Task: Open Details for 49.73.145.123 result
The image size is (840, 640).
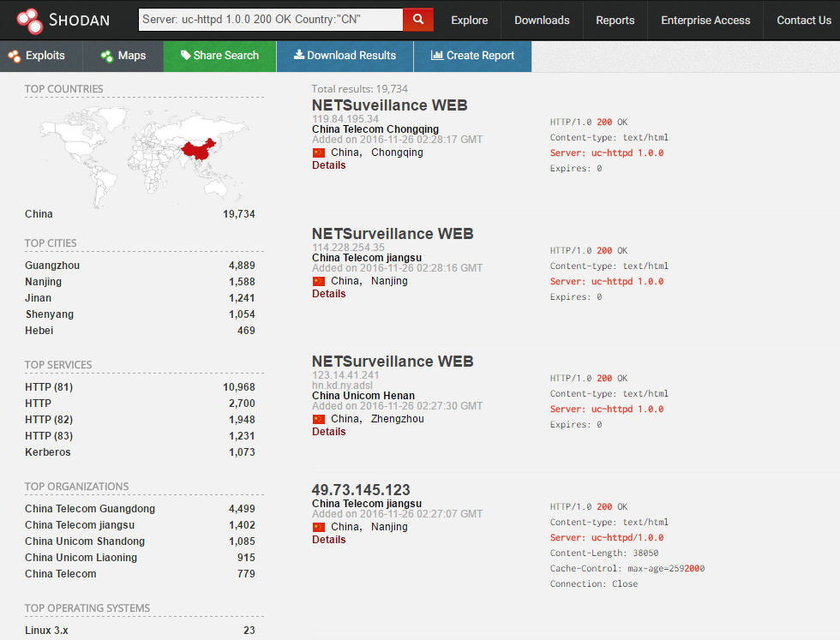Action: (x=329, y=540)
